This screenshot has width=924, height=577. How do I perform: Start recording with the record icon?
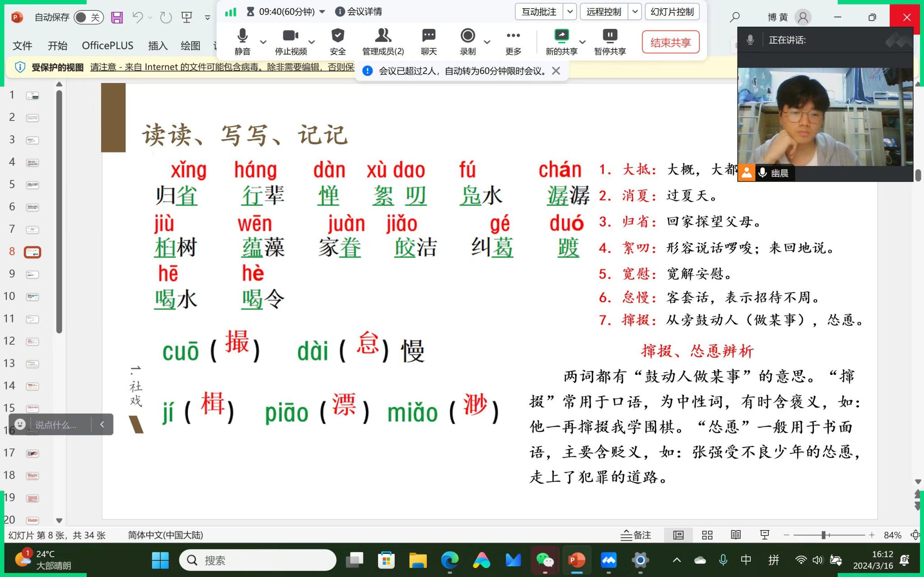(x=467, y=36)
